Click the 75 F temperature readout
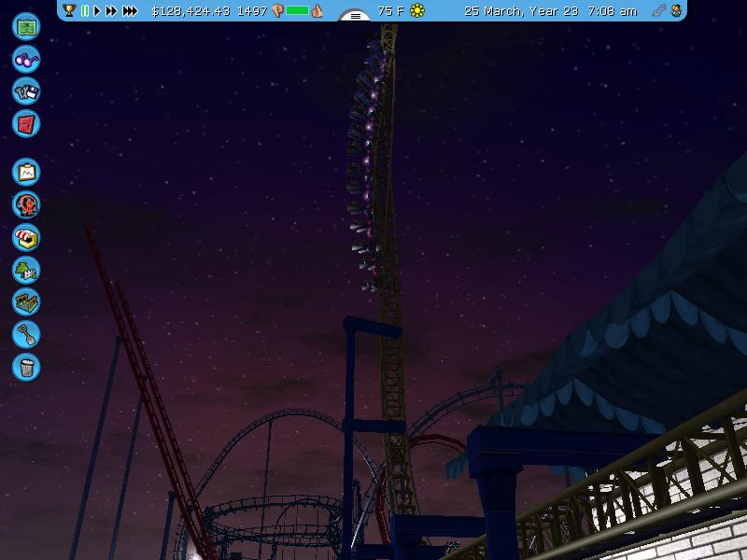Viewport: 747px width, 560px height. (390, 11)
